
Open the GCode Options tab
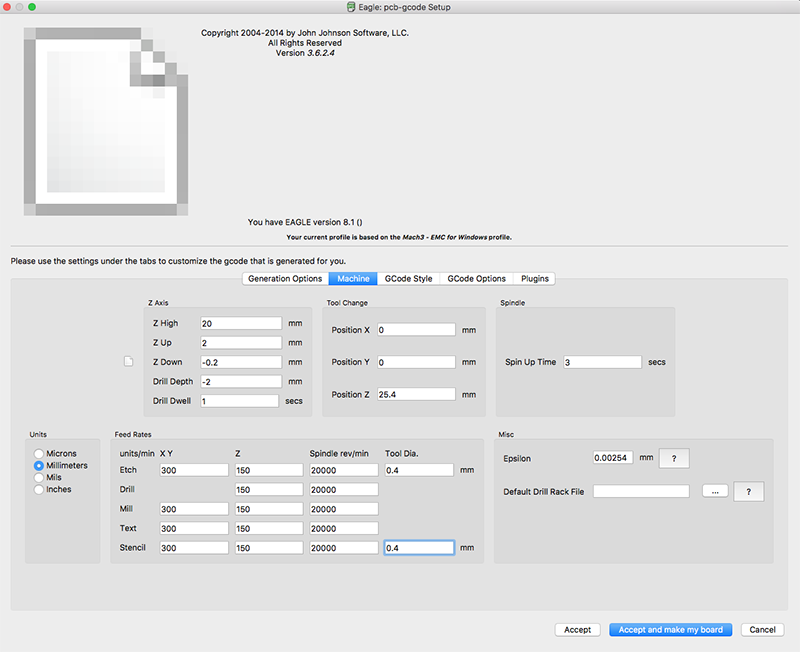(477, 279)
